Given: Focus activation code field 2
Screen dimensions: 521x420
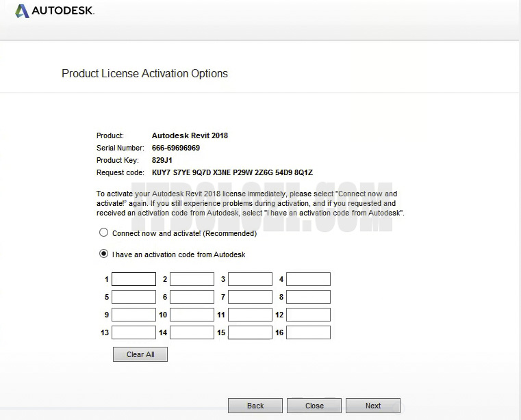Looking at the screenshot, I should tap(192, 279).
